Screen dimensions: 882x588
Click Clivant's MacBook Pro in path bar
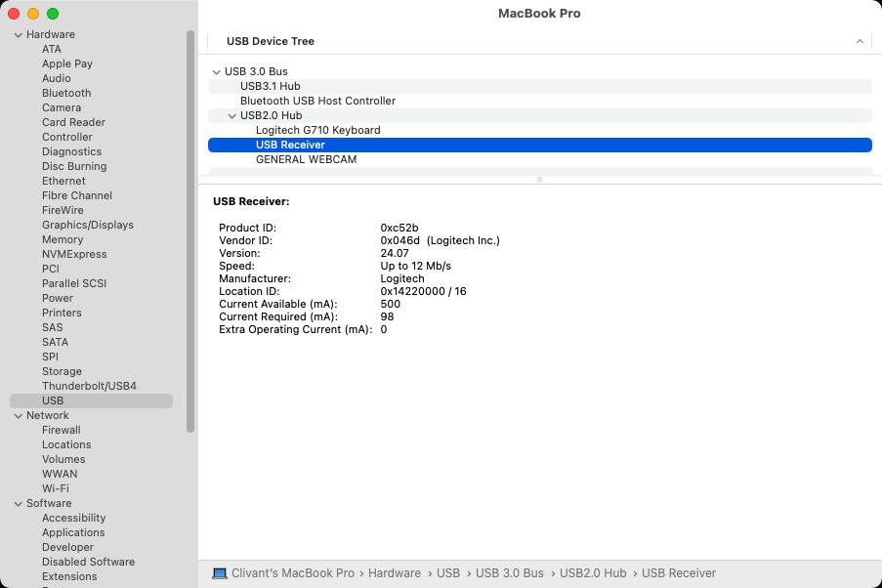(292, 572)
